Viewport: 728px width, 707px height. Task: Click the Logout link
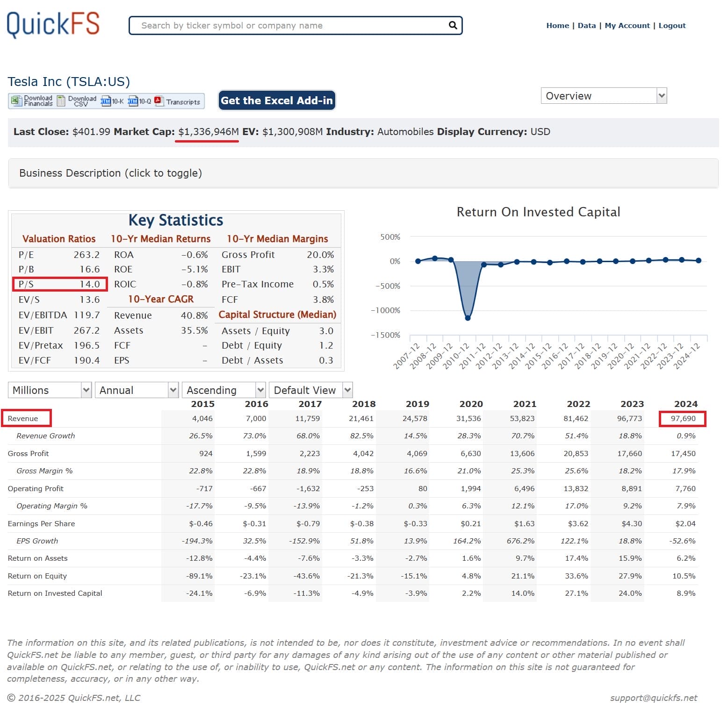pyautogui.click(x=672, y=26)
